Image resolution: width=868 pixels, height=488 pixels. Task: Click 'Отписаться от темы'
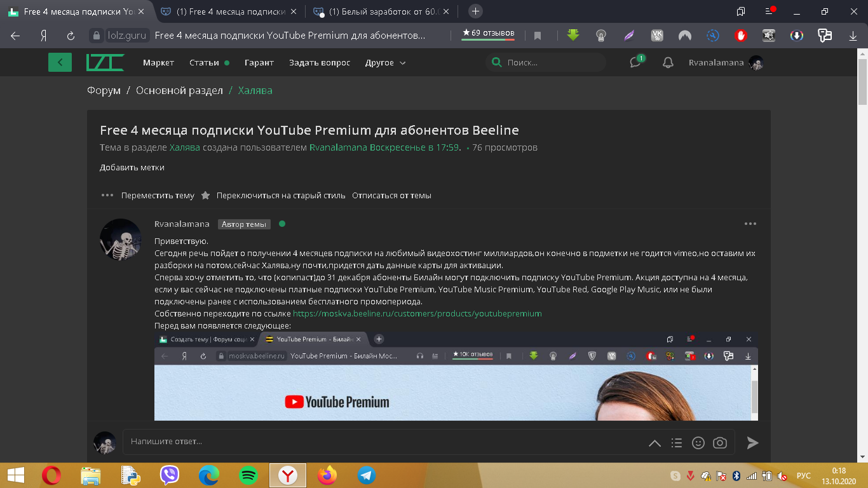[x=391, y=195]
